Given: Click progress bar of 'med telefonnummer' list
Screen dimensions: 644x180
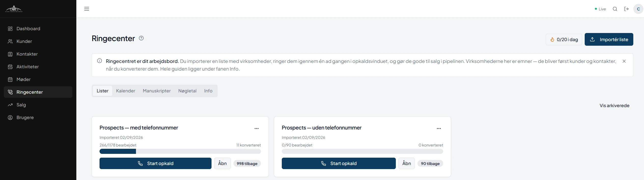Looking at the screenshot, I should 180,151.
